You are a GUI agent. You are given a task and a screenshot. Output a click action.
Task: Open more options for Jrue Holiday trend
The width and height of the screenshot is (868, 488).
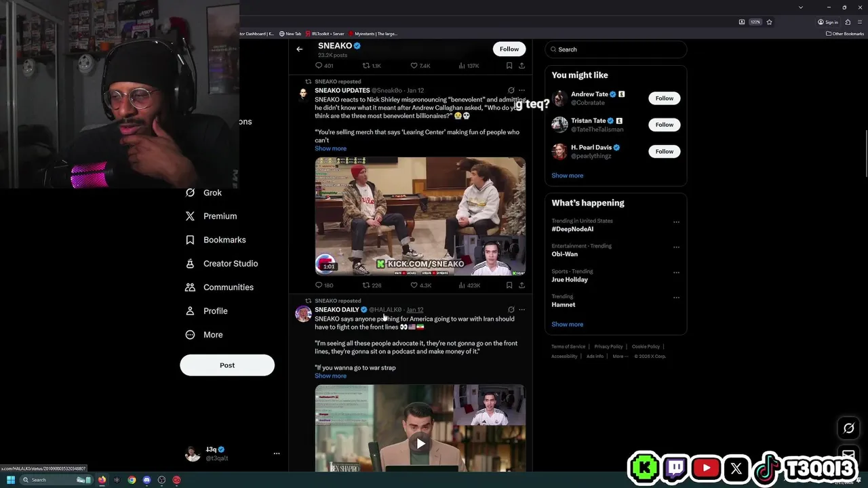tap(676, 272)
